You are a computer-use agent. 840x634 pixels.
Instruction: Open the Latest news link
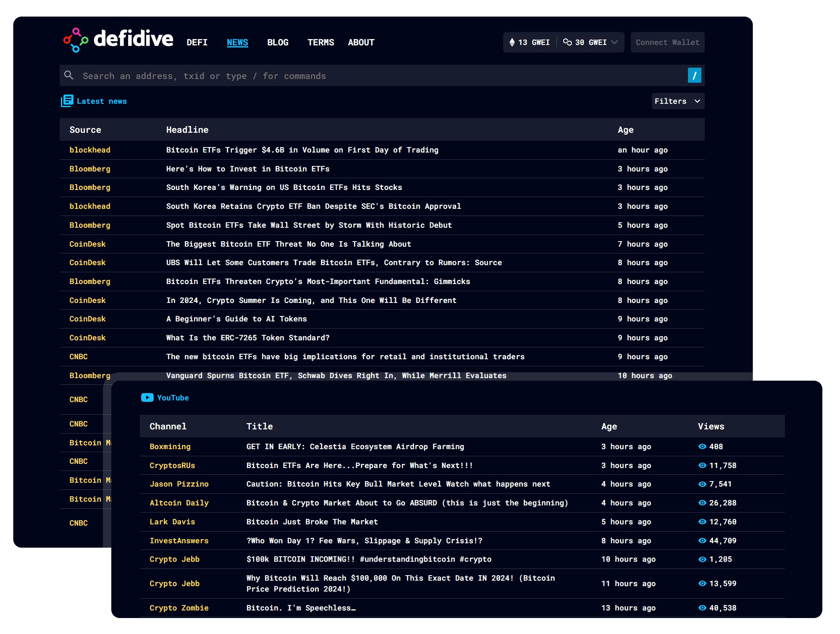[102, 101]
